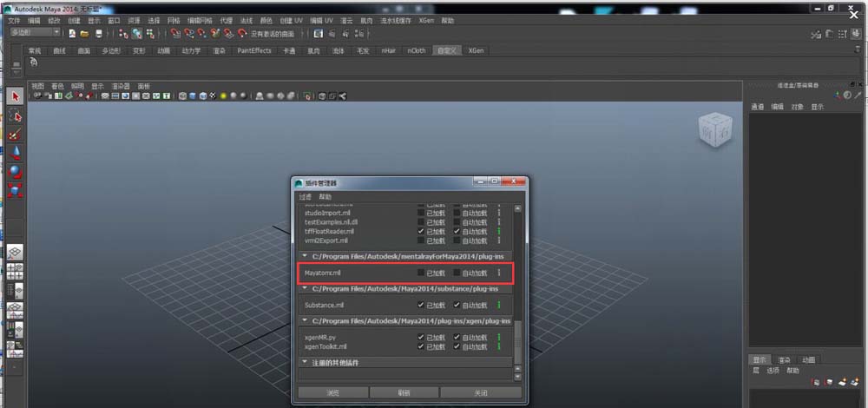Click the Open Scene folder icon
Viewport: 868px width, 408px height.
tap(84, 34)
